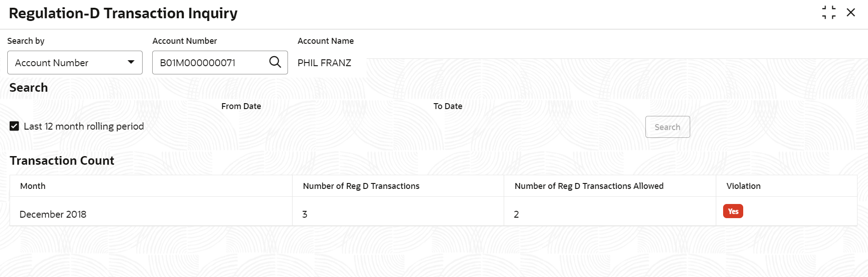This screenshot has width=868, height=277.
Task: Click the collapse window icon
Action: pyautogui.click(x=828, y=13)
